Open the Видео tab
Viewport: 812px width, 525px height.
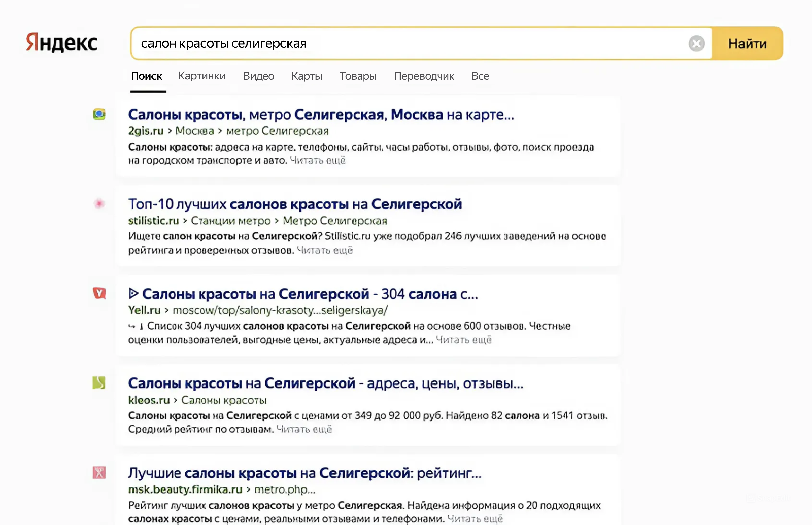coord(259,76)
